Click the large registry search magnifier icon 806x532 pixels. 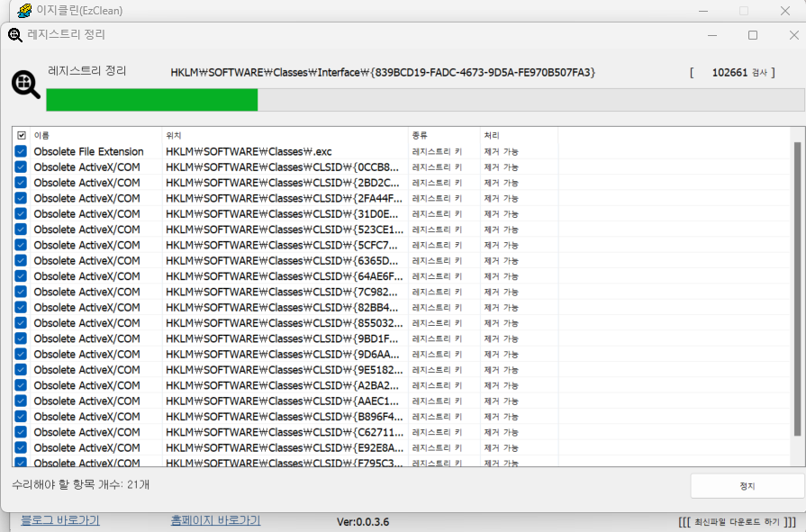pos(26,84)
